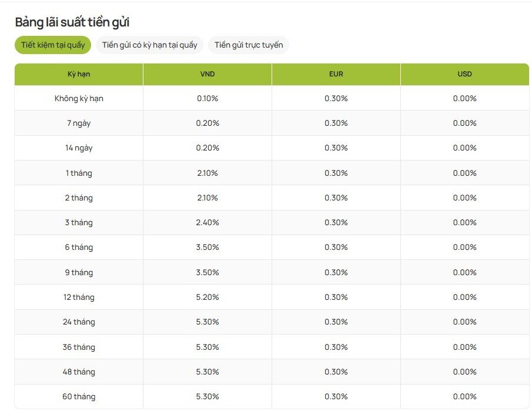Click the 'Kỳ hạn' column header
Image resolution: width=532 pixels, height=411 pixels.
pyautogui.click(x=79, y=74)
